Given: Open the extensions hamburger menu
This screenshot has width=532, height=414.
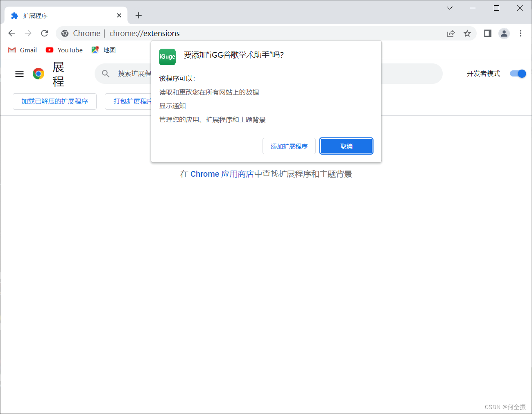Looking at the screenshot, I should (x=19, y=74).
